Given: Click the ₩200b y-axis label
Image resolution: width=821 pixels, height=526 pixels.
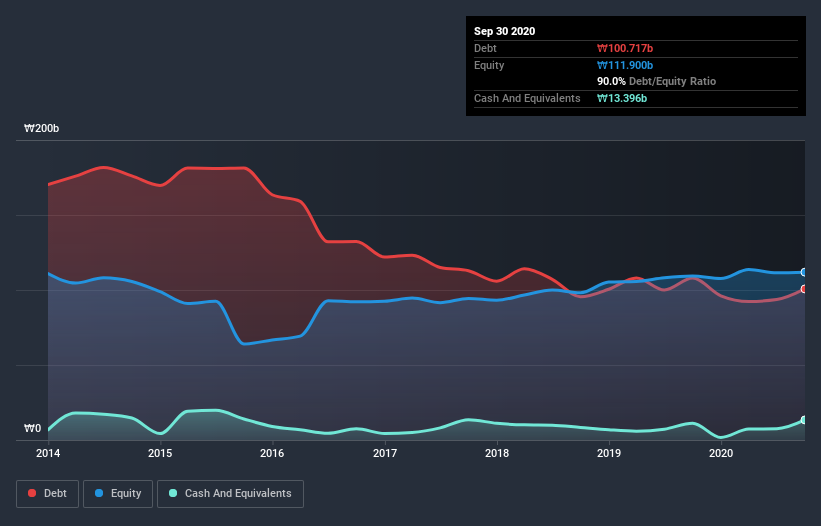Looking at the screenshot, I should 41,128.
